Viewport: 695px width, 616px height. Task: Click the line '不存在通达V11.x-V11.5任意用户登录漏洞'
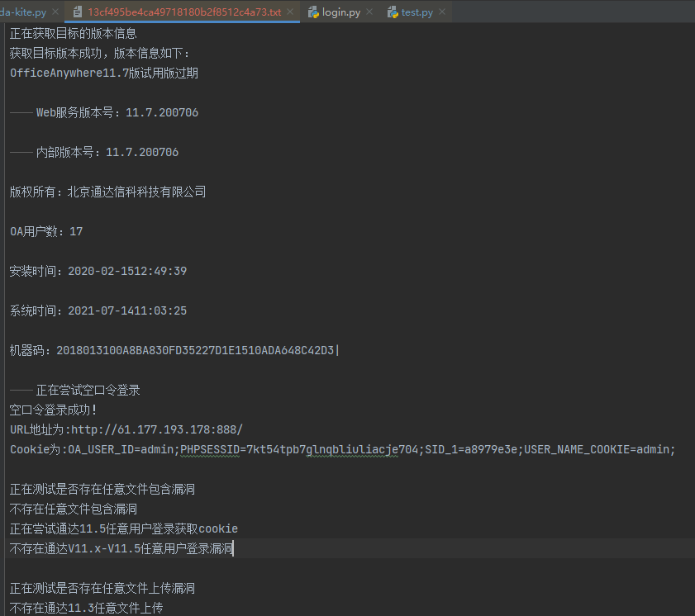pyautogui.click(x=121, y=548)
